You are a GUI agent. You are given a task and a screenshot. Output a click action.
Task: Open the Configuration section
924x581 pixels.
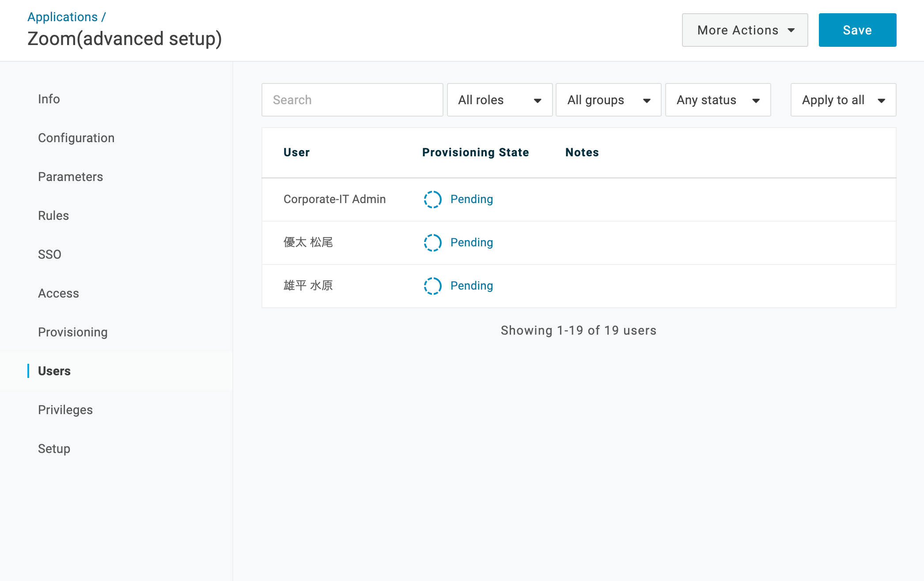[76, 138]
